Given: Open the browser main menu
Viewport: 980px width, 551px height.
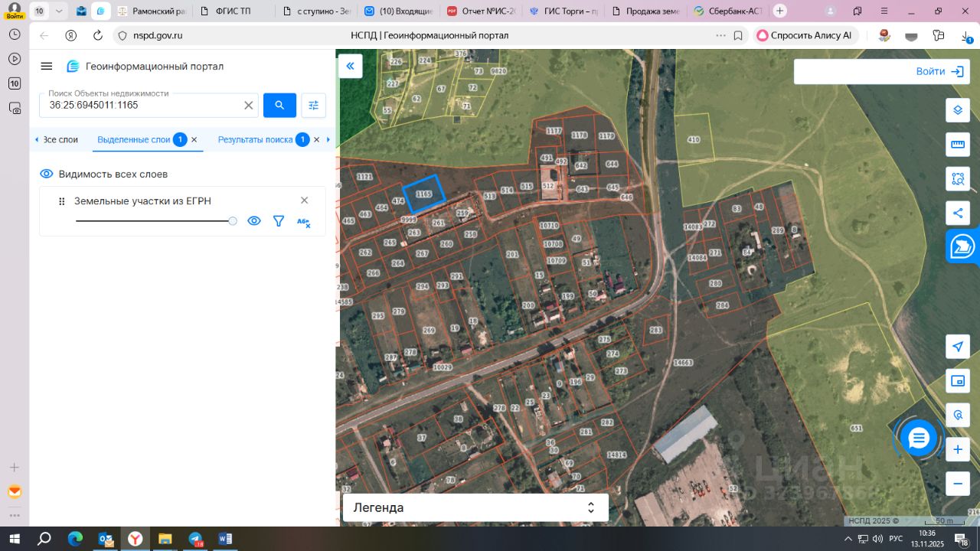Looking at the screenshot, I should point(884,11).
